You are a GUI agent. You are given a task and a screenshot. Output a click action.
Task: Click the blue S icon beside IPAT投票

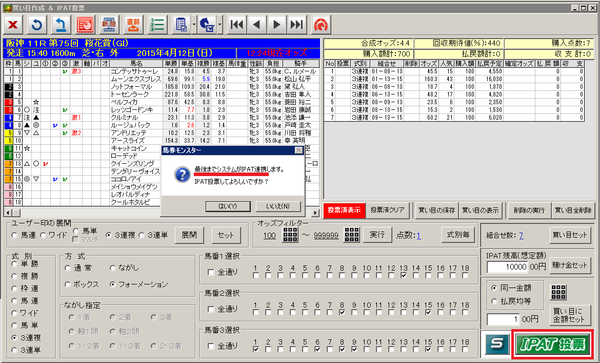497,344
